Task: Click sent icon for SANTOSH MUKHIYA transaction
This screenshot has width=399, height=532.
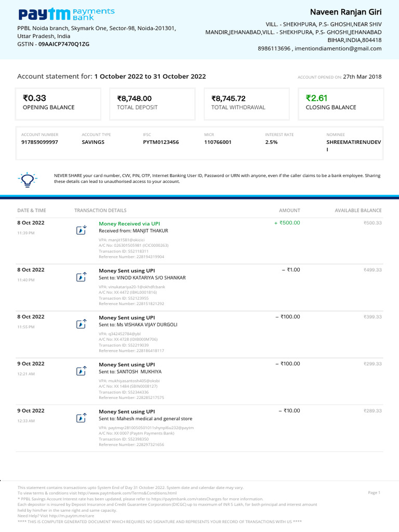Action: tap(81, 371)
